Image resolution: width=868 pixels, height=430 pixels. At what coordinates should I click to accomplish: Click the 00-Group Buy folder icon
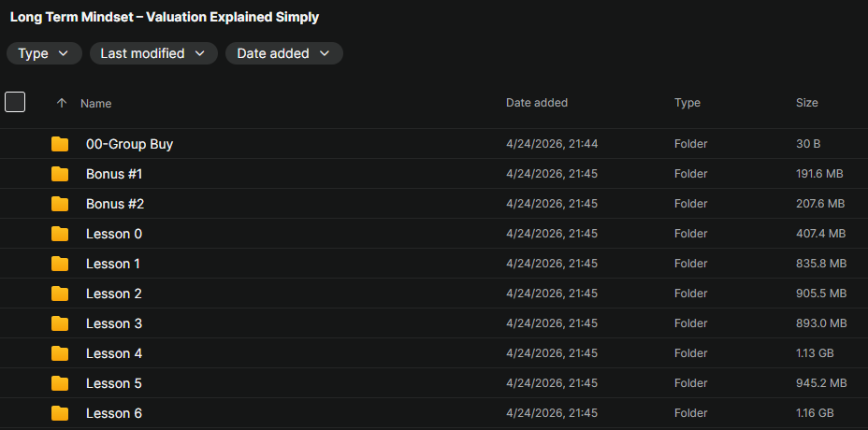tap(60, 144)
